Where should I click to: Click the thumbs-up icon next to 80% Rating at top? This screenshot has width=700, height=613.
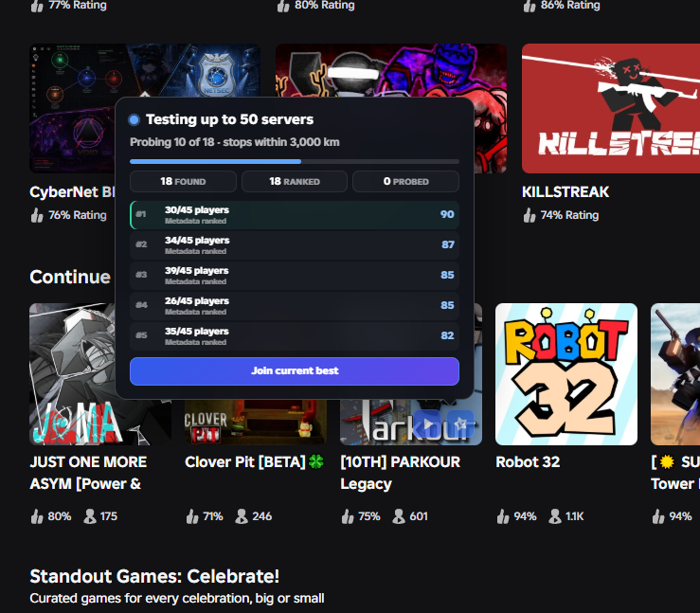283,6
